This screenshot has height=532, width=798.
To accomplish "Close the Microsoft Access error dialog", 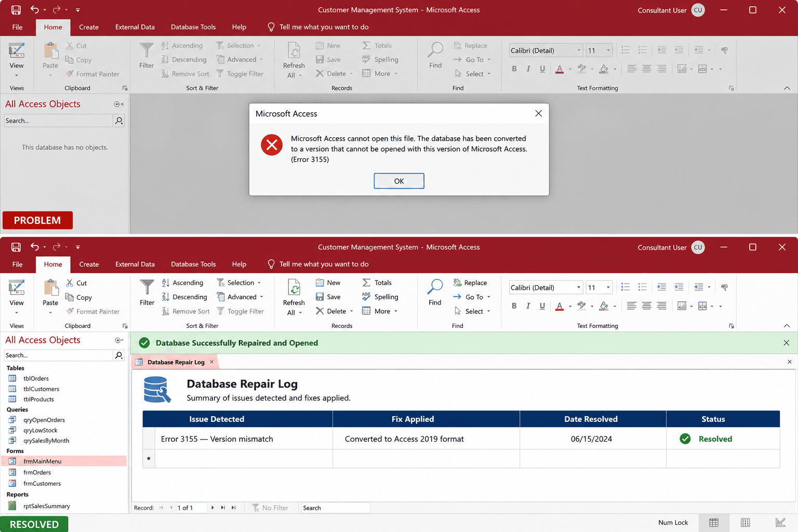I will (x=538, y=113).
